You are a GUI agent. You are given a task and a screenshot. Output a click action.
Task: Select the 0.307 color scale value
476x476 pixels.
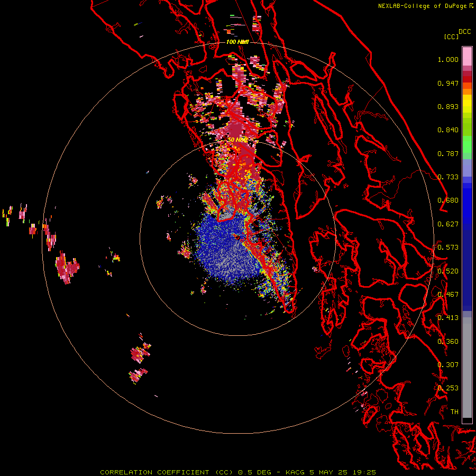point(448,365)
